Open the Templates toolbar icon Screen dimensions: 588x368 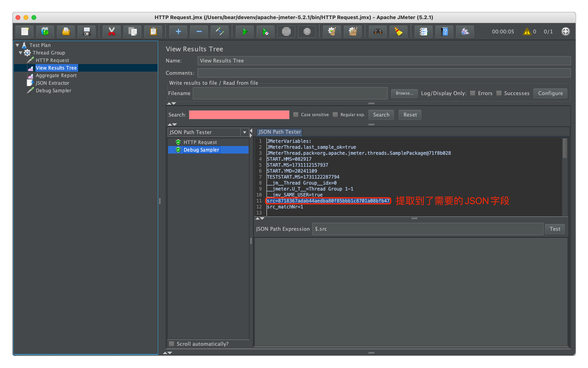pos(45,31)
